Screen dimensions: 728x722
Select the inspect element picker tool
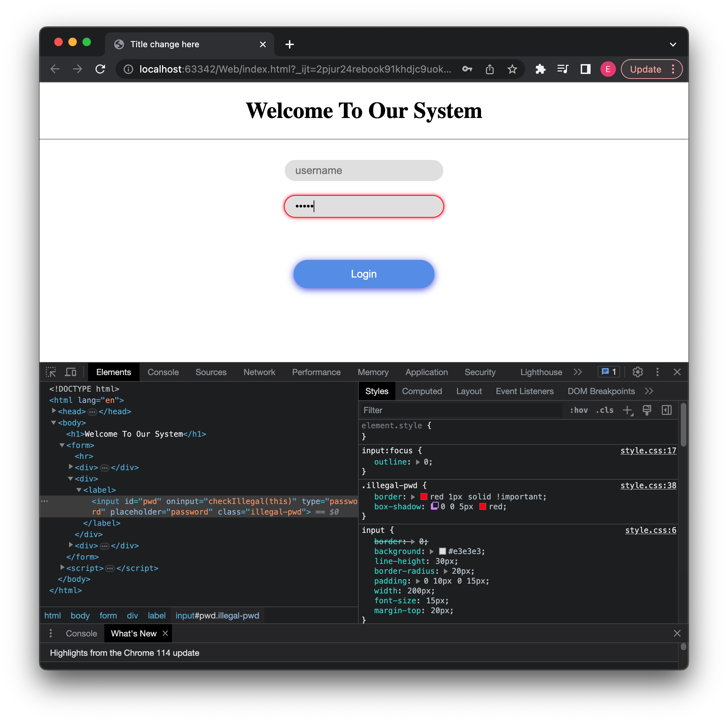click(x=51, y=372)
